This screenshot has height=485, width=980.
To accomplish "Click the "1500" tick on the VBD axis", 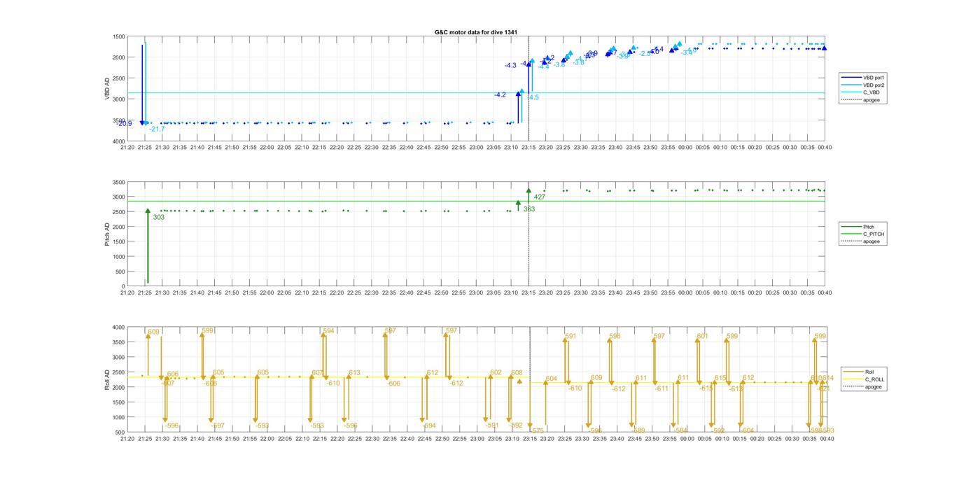I will coord(119,36).
